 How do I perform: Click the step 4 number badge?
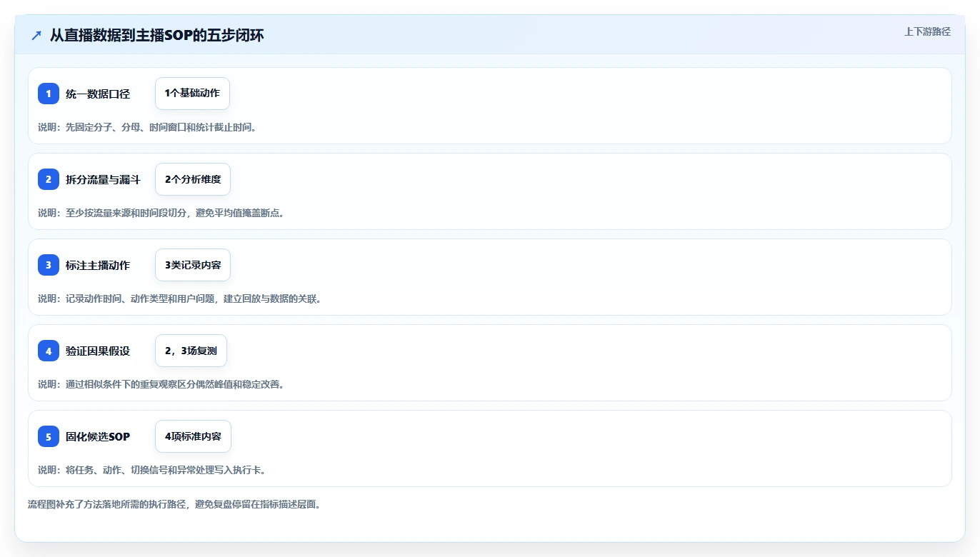pyautogui.click(x=49, y=351)
